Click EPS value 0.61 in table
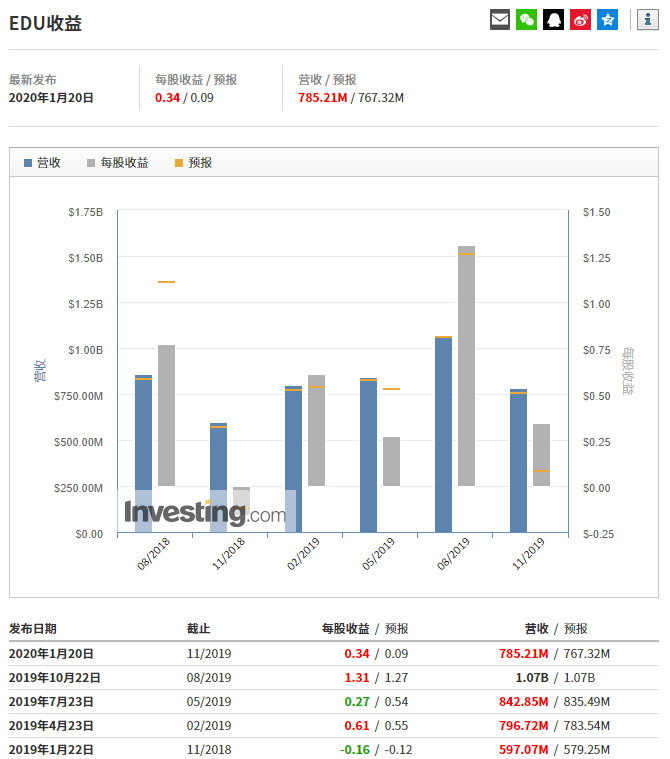This screenshot has width=670, height=759. click(357, 726)
